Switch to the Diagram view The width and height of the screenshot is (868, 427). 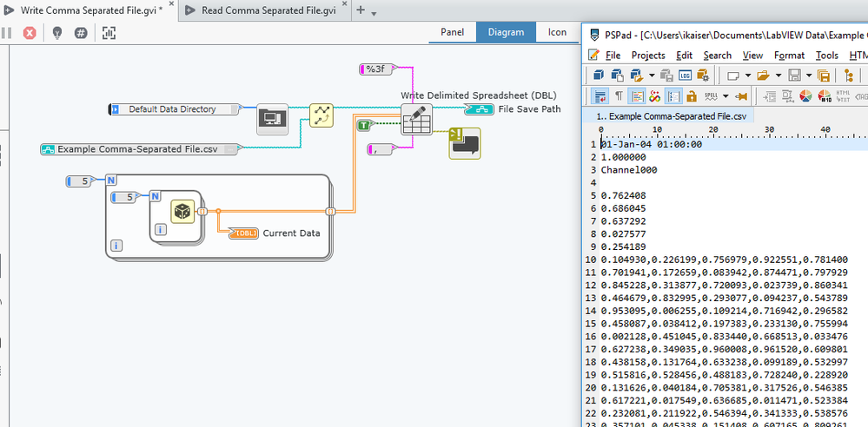click(506, 32)
